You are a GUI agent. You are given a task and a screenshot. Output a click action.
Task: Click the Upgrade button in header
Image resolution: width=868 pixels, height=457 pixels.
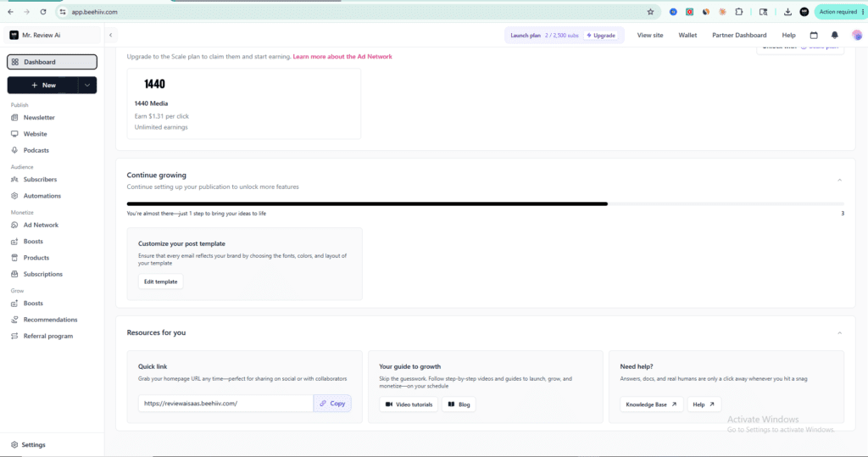[601, 36]
